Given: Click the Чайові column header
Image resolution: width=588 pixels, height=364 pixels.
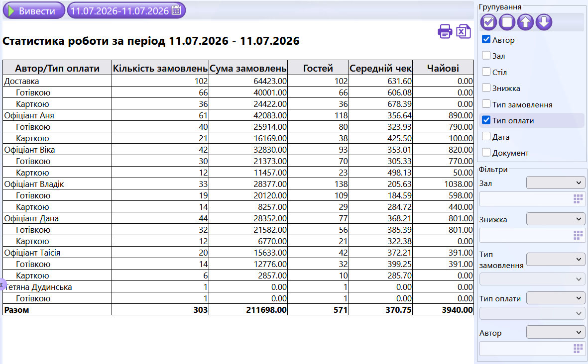Looking at the screenshot, I should pos(443,68).
